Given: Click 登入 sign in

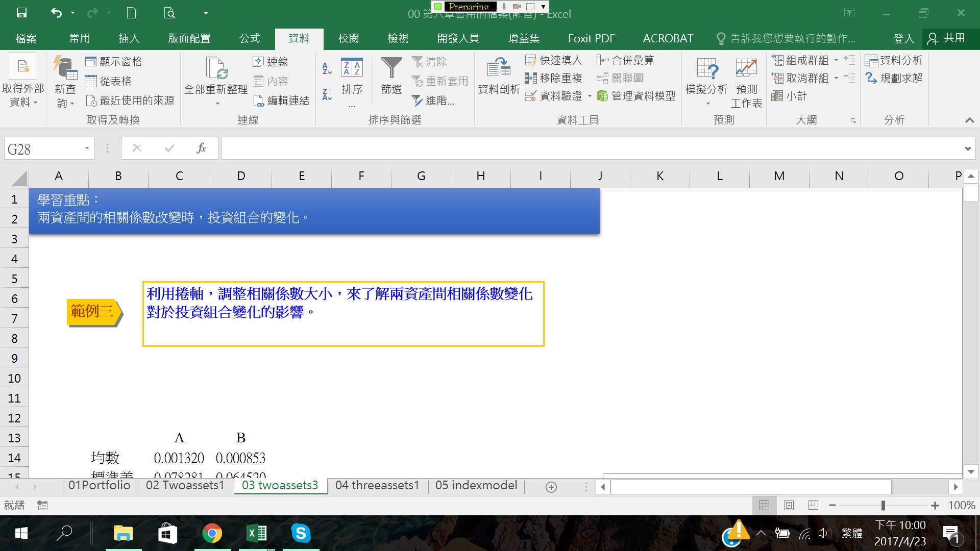Looking at the screenshot, I should coord(903,38).
